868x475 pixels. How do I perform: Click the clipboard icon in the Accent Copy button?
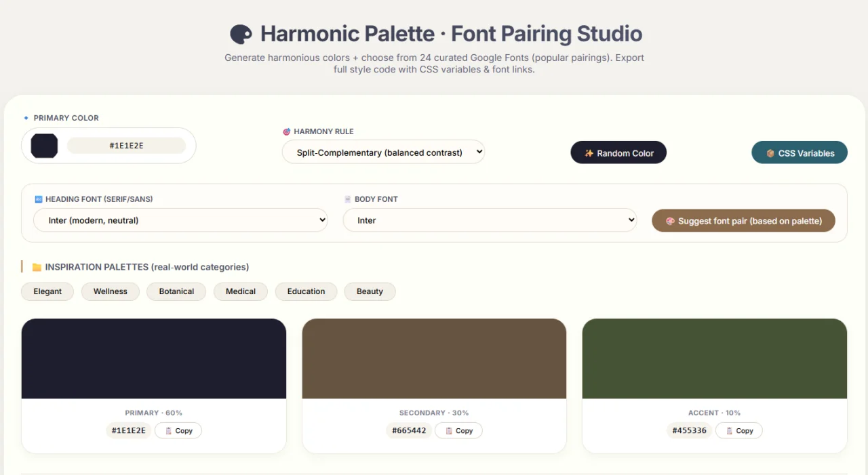(x=729, y=431)
